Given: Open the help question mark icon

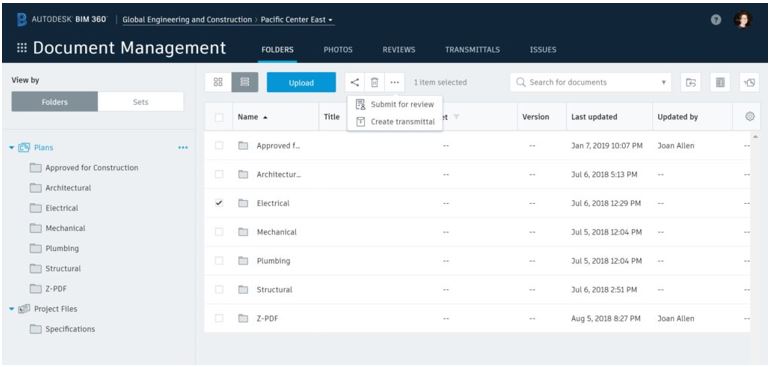Looking at the screenshot, I should pos(716,20).
